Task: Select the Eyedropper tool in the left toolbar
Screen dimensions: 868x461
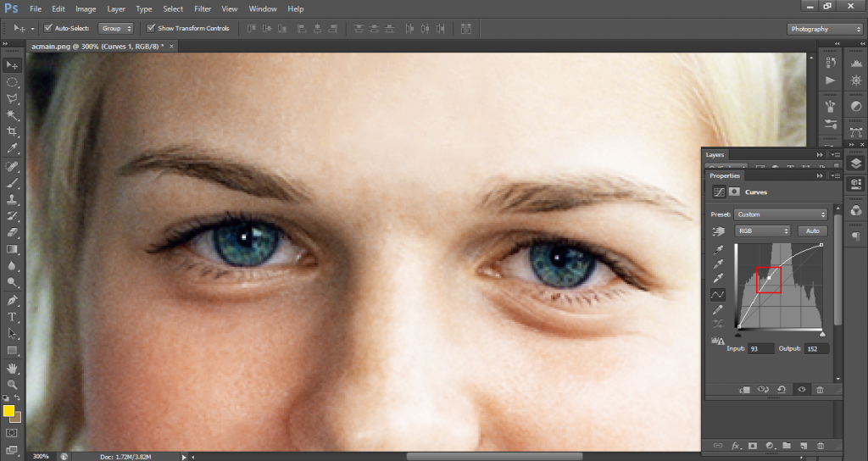Action: pos(12,148)
